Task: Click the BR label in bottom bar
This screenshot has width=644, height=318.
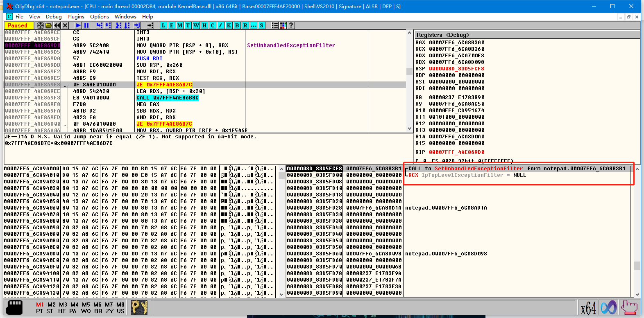Action: 98,311
